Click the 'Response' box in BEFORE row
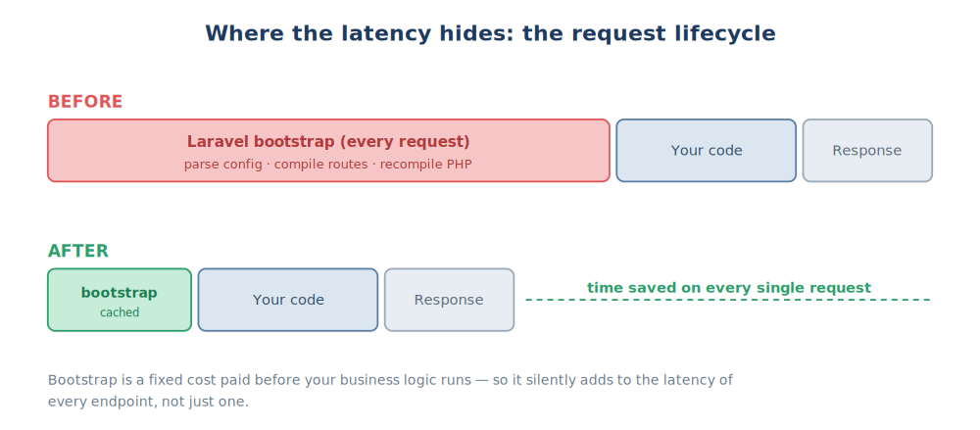 coord(867,151)
